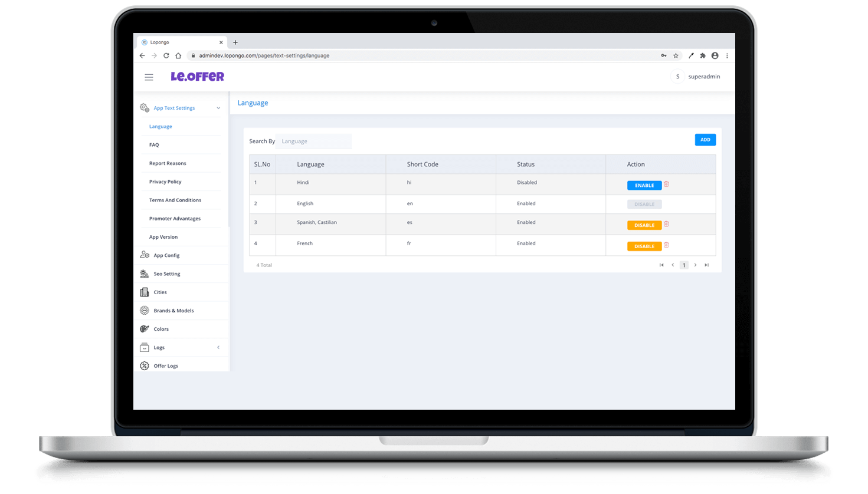This screenshot has width=868, height=494.
Task: Select the Lopongo browser tab
Action: 182,42
